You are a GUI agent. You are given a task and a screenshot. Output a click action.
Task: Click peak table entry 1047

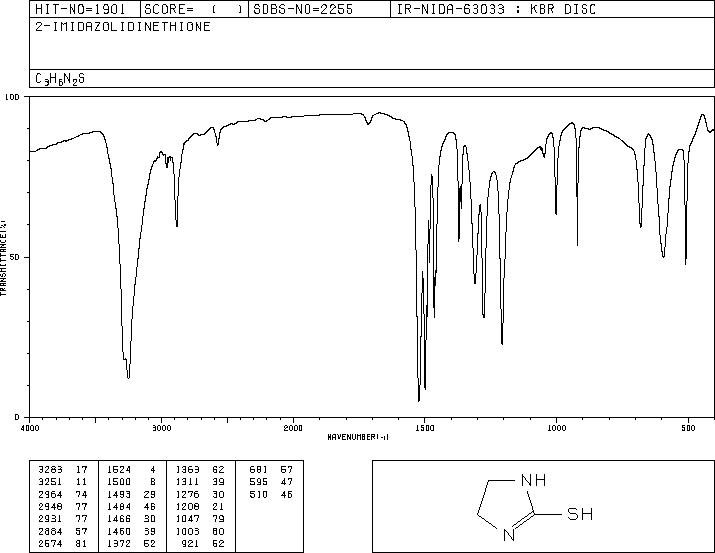point(187,519)
